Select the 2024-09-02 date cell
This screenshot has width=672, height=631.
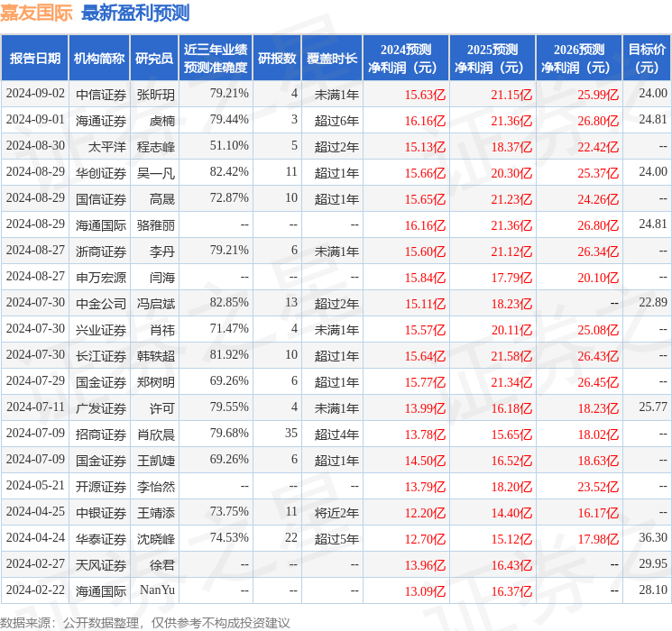pyautogui.click(x=35, y=94)
